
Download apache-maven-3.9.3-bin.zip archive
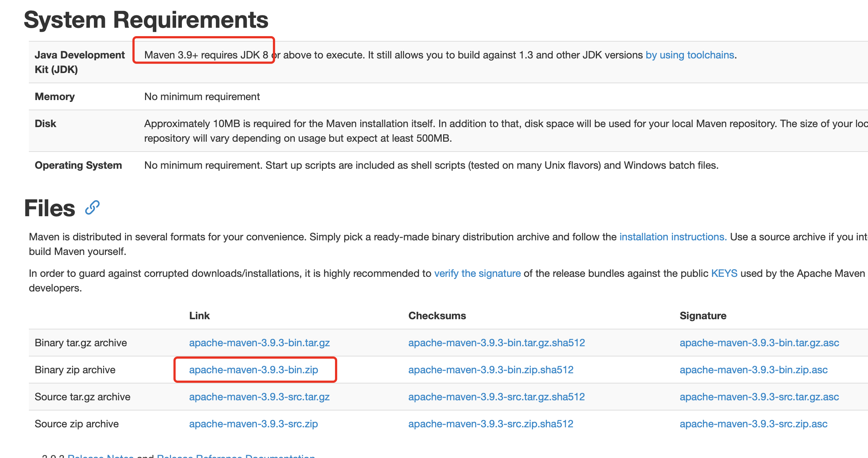coord(254,370)
